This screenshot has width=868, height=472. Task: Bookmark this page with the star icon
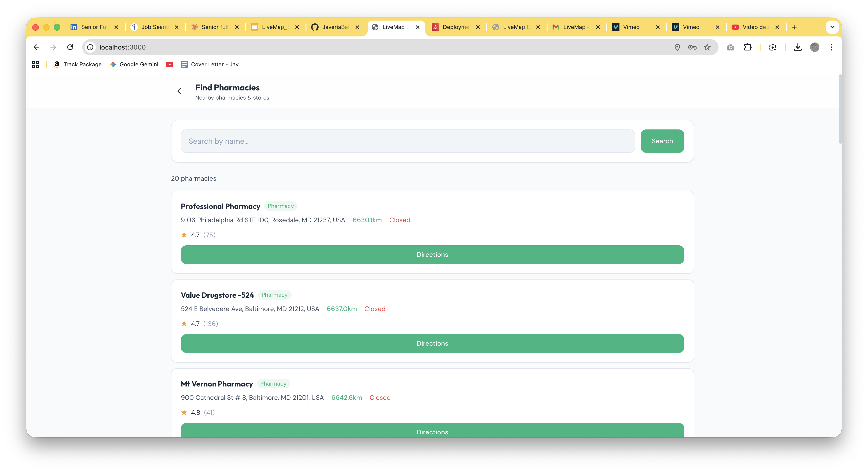(707, 47)
